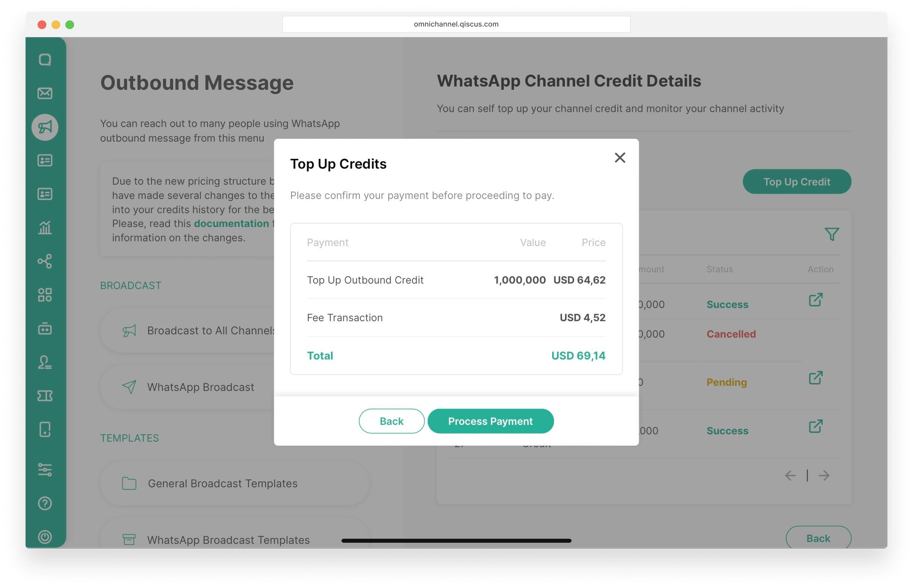Image resolution: width=913 pixels, height=588 pixels.
Task: Open General Broadcast Templates
Action: click(x=235, y=483)
